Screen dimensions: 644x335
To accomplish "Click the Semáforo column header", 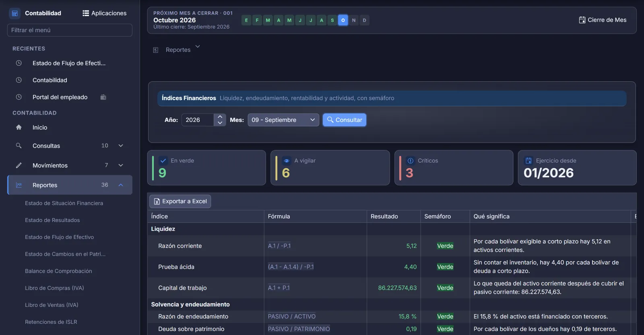I will 445,216.
